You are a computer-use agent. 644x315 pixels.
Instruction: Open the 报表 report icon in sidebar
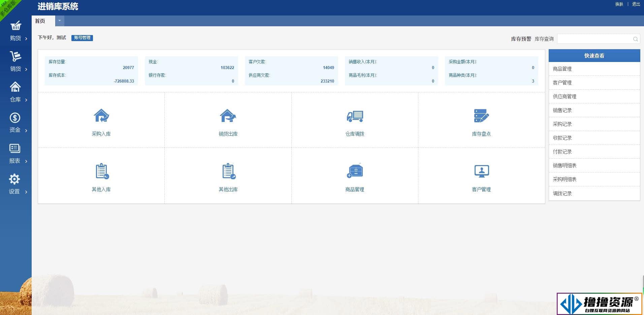tap(15, 148)
